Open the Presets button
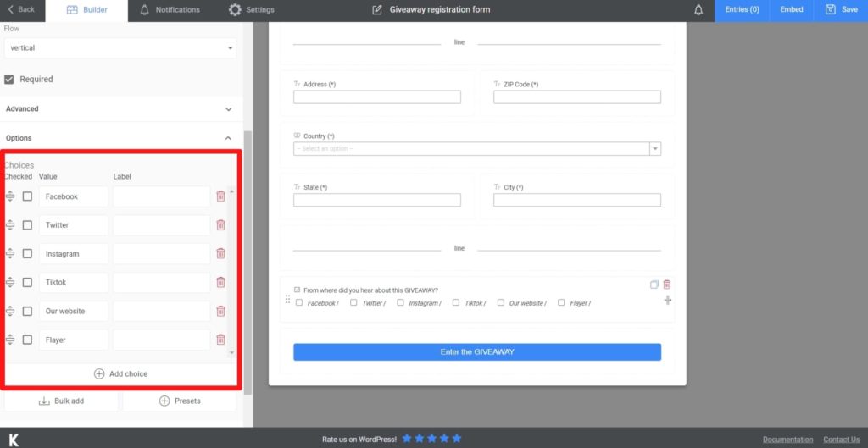868x448 pixels. 180,401
